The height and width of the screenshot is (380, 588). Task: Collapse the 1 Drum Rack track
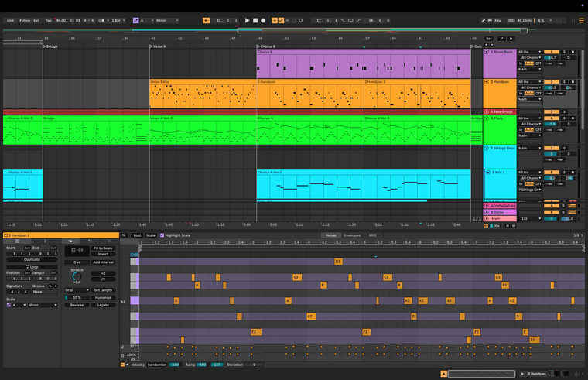(487, 52)
